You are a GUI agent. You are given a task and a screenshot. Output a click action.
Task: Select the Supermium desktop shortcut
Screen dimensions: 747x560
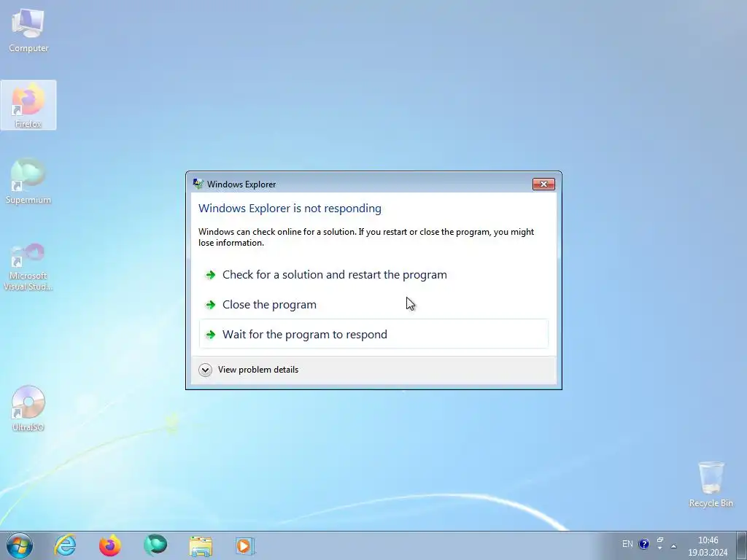click(x=28, y=181)
